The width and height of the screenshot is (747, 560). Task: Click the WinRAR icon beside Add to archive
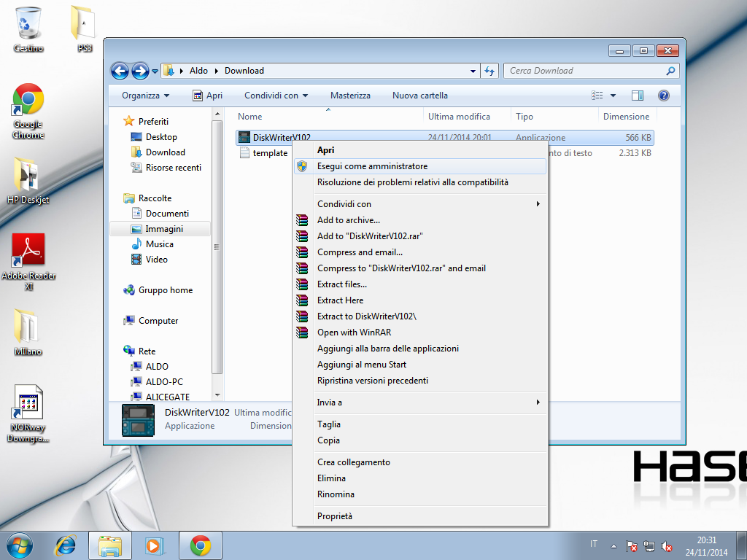click(302, 220)
